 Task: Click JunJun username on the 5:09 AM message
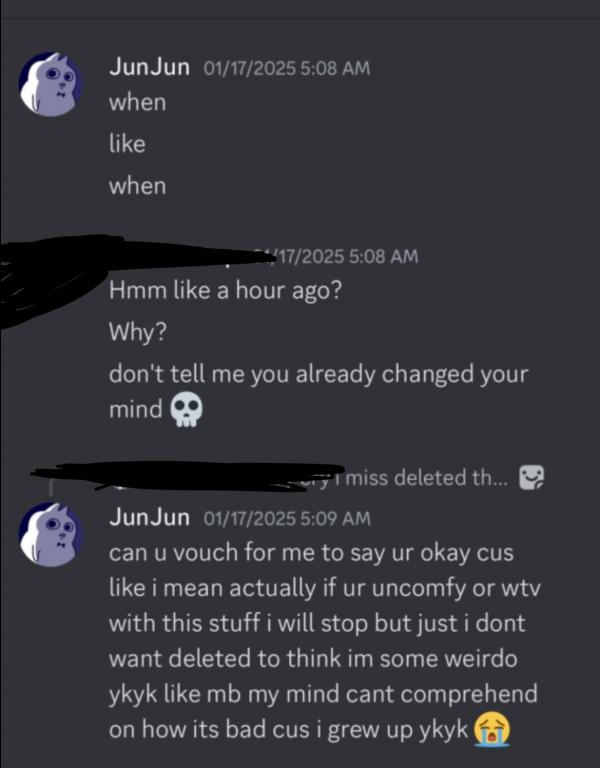pyautogui.click(x=149, y=517)
